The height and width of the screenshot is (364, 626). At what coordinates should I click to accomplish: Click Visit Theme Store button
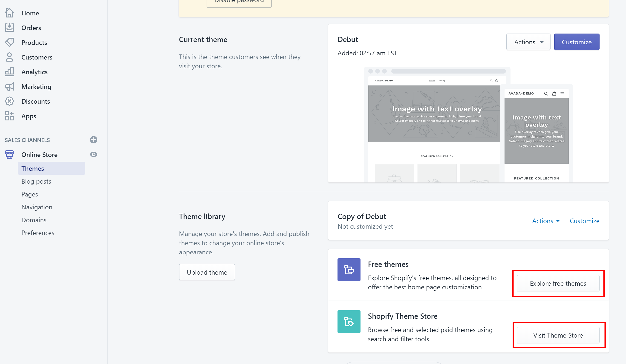[x=558, y=335]
